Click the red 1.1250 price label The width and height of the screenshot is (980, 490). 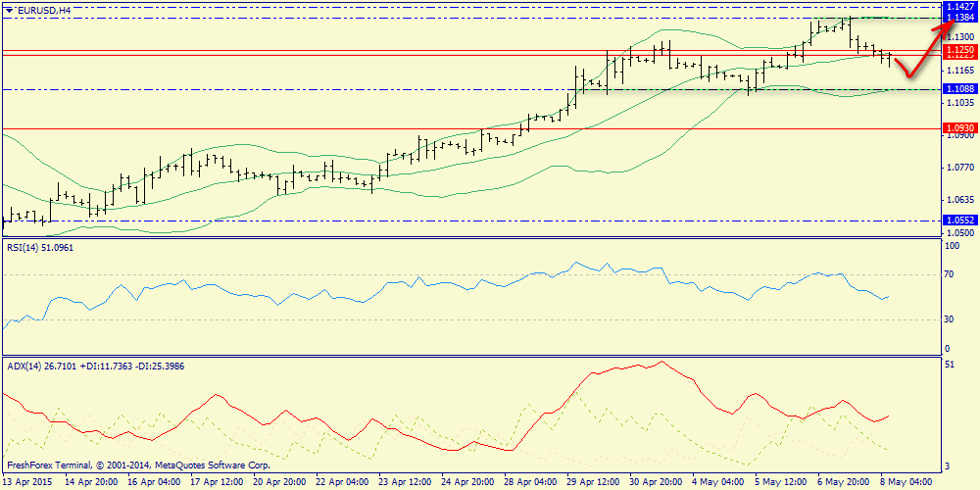pos(958,49)
